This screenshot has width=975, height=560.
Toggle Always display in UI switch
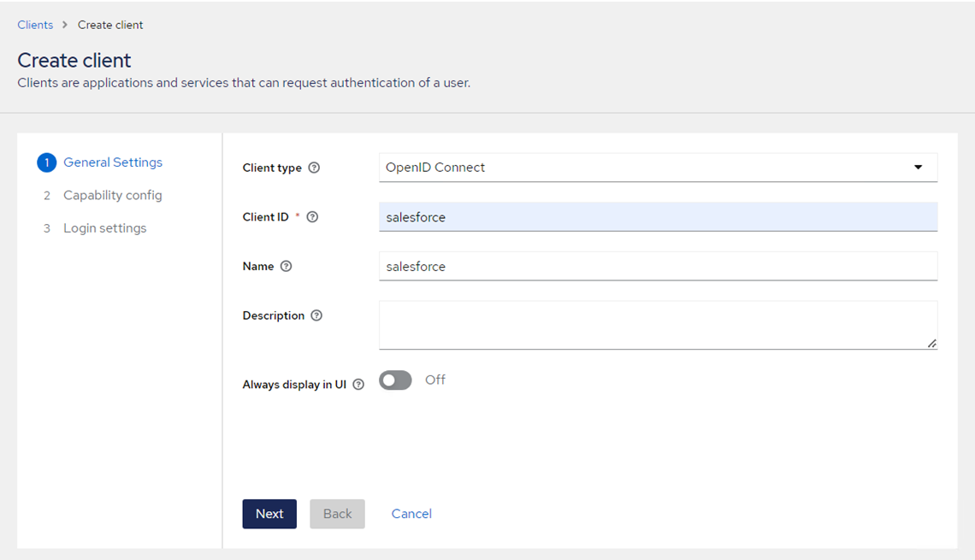point(395,380)
